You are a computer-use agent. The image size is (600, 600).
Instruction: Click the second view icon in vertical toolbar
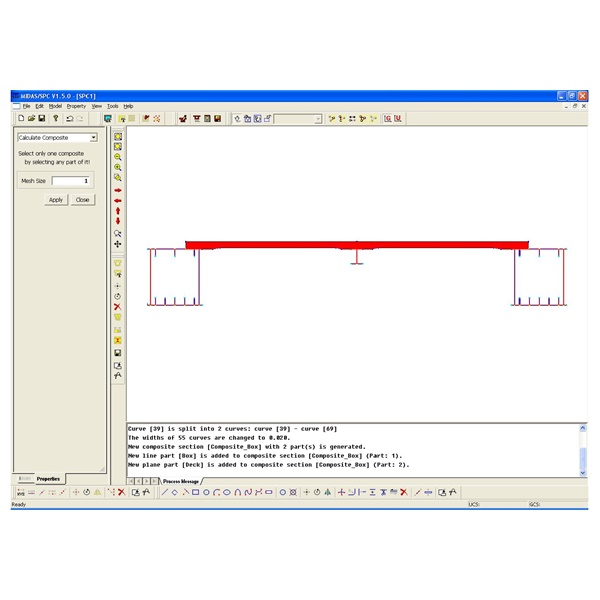click(x=118, y=147)
